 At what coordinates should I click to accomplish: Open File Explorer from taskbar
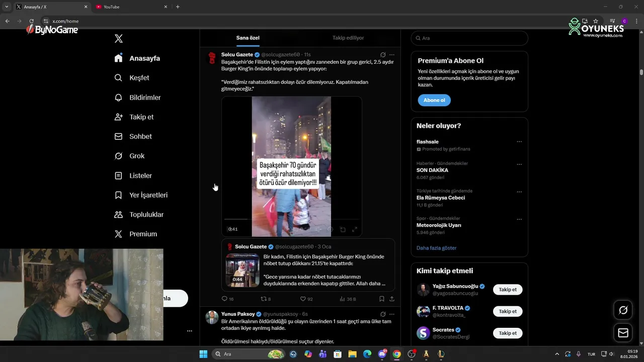[x=352, y=354]
